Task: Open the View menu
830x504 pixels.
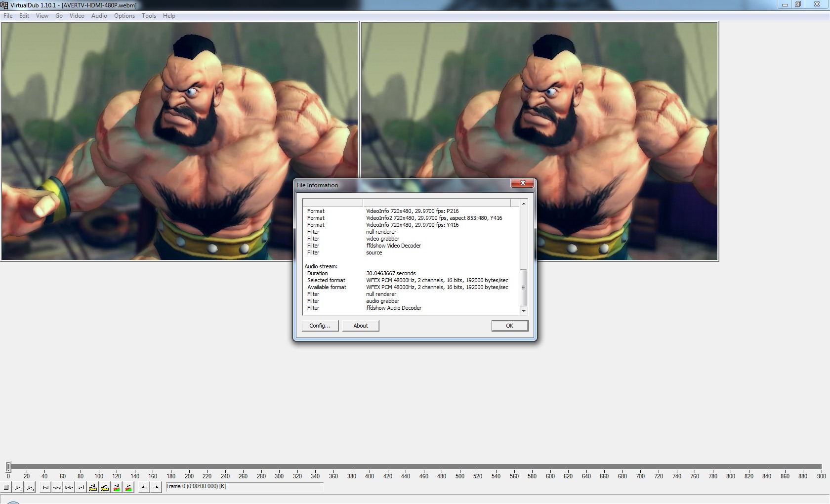Action: pos(42,16)
